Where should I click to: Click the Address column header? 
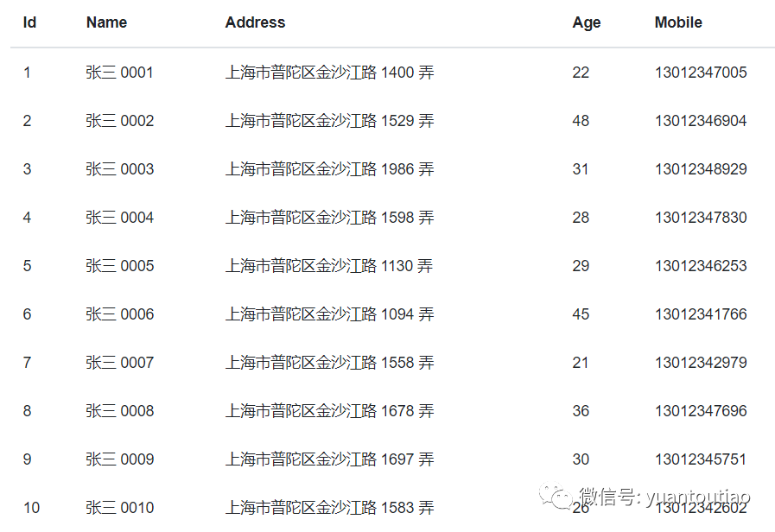tap(255, 22)
